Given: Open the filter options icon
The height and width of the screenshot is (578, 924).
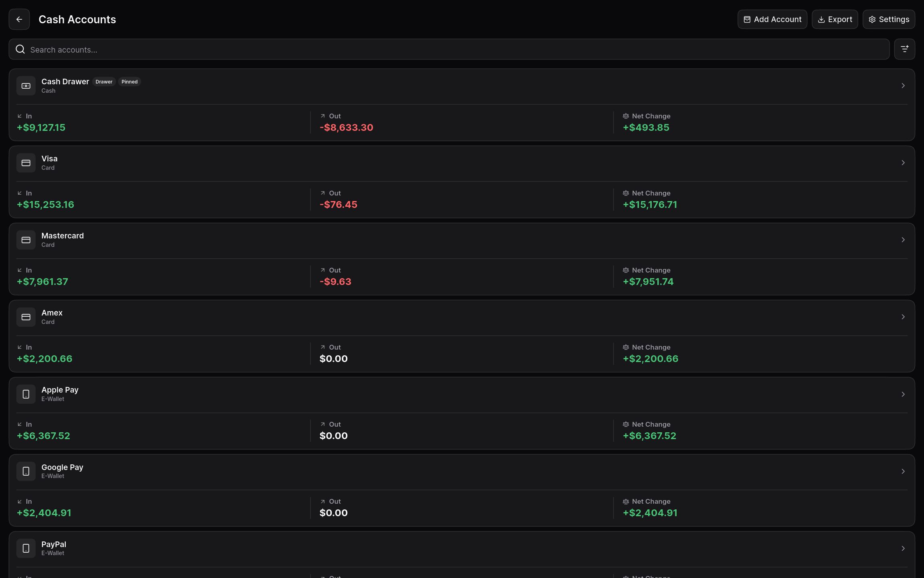Looking at the screenshot, I should pos(904,49).
